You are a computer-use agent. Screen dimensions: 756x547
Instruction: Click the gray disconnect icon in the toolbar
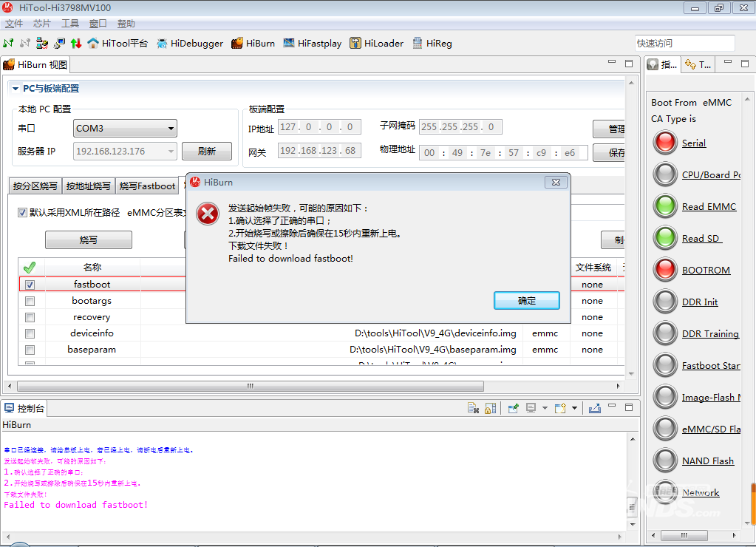(25, 43)
